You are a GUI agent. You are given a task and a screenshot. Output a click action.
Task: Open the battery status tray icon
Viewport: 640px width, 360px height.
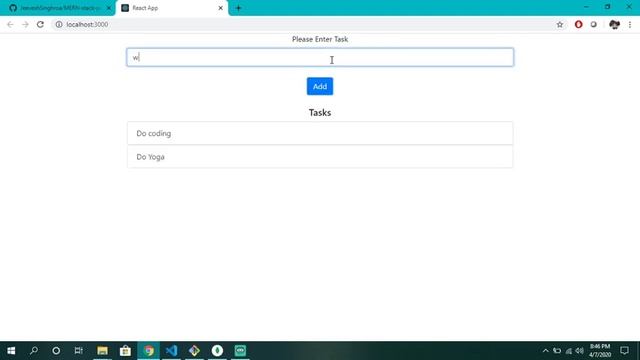(x=557, y=351)
